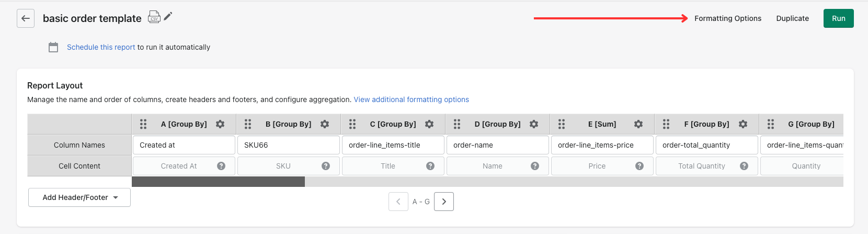
Task: Show help for SKU cell content
Action: (x=326, y=166)
